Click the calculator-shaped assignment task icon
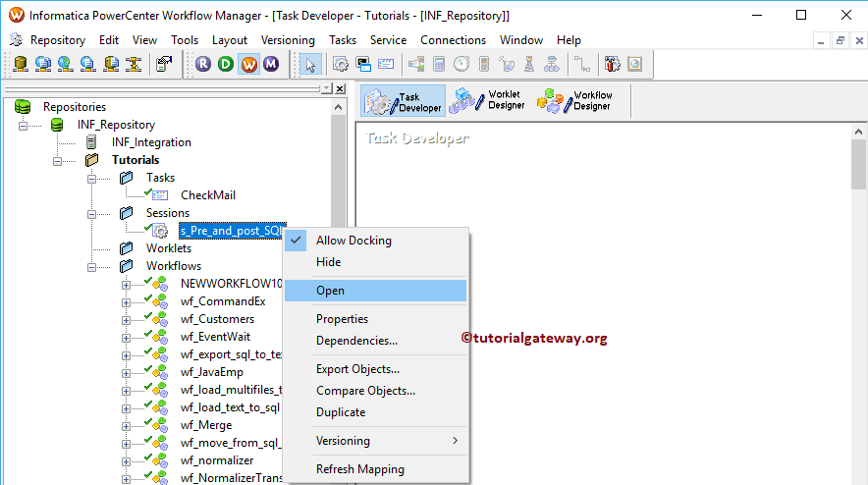The height and width of the screenshot is (485, 868). (439, 64)
